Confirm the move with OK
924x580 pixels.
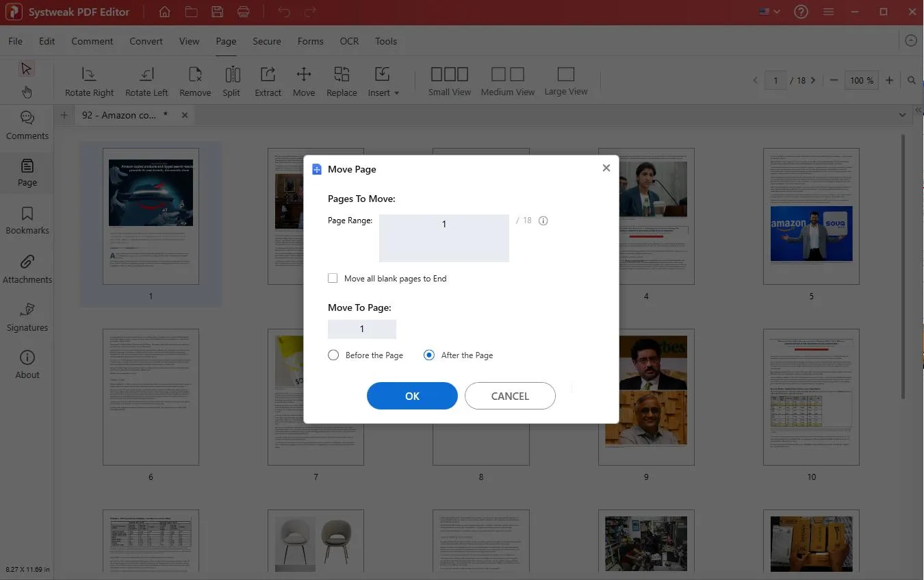click(412, 396)
